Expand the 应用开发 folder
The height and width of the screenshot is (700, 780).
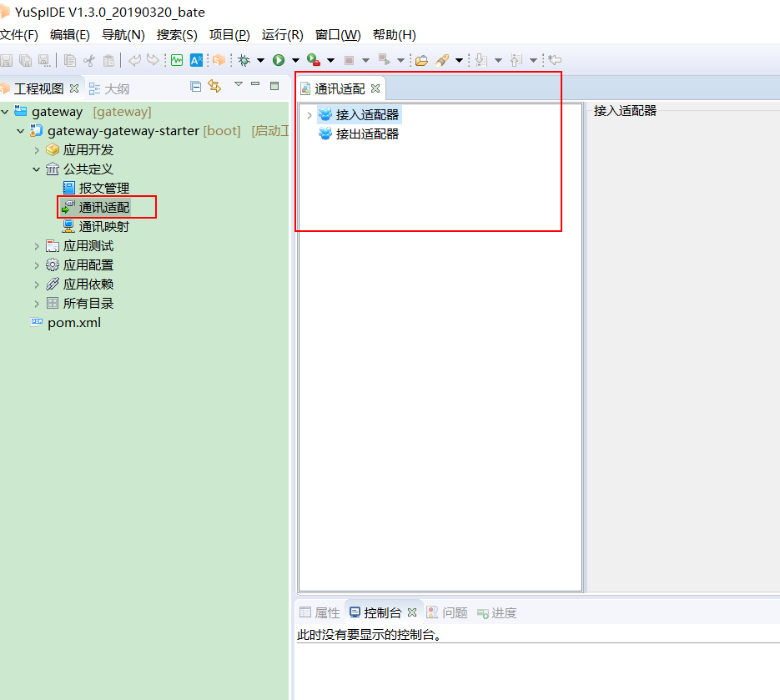point(37,150)
